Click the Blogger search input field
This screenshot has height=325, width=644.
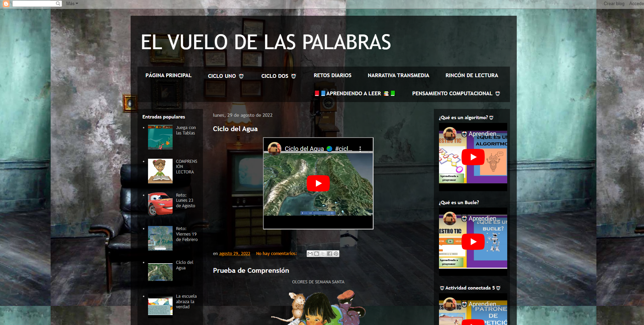click(34, 3)
